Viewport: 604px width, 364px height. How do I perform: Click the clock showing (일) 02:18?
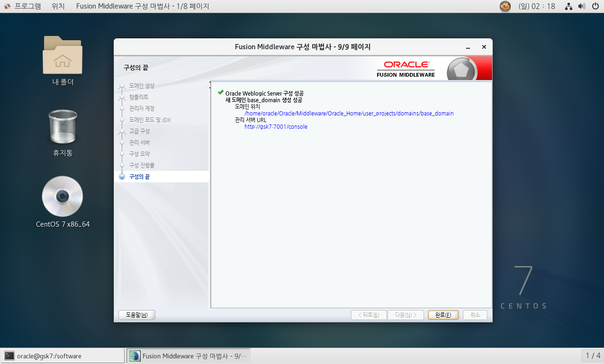pyautogui.click(x=537, y=6)
